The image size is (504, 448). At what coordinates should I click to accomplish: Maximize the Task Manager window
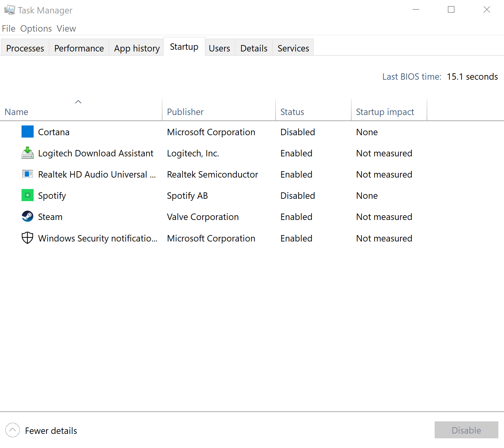pyautogui.click(x=451, y=9)
